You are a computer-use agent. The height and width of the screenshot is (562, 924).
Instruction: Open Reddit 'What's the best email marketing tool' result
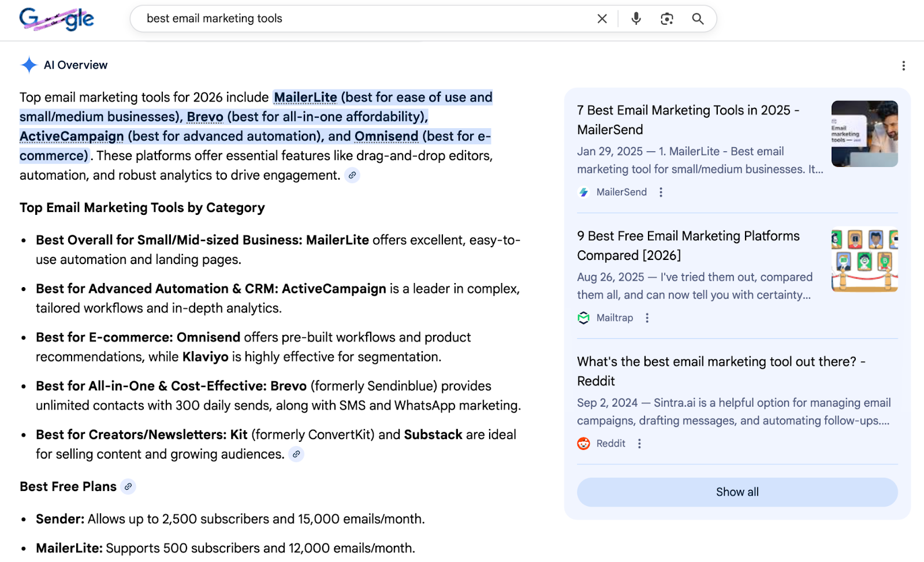721,371
